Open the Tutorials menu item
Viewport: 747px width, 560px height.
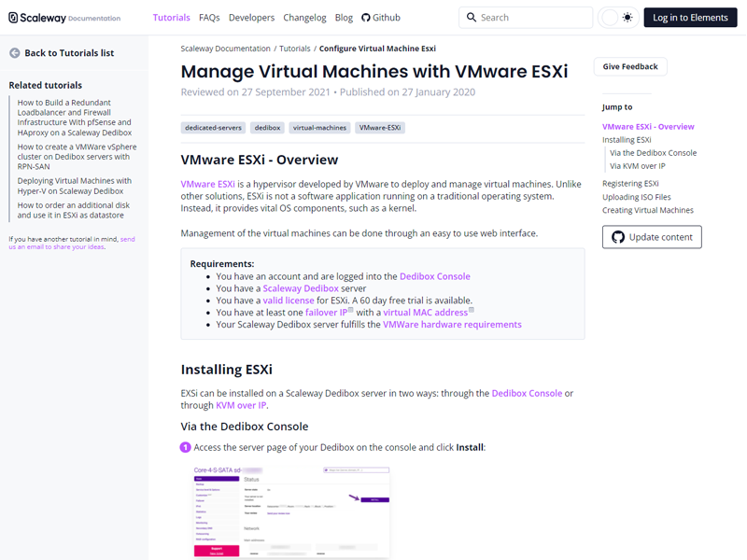click(x=171, y=18)
